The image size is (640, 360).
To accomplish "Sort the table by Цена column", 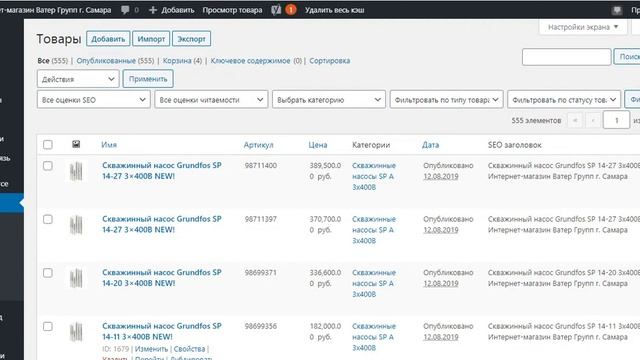I will 318,144.
